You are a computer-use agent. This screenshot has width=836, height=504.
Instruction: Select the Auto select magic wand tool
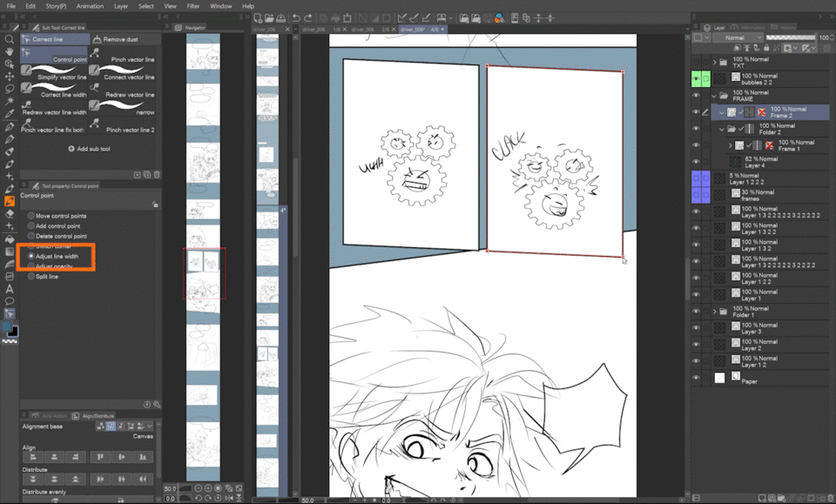click(x=9, y=101)
